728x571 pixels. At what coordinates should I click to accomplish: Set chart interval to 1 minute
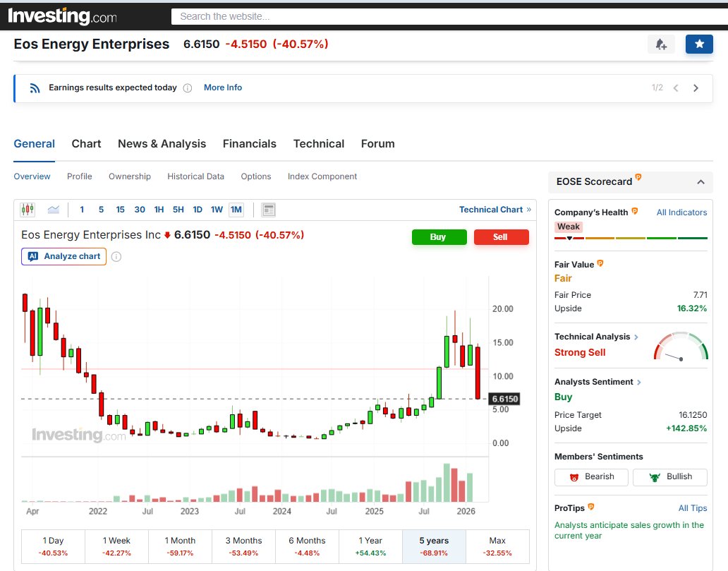82,210
